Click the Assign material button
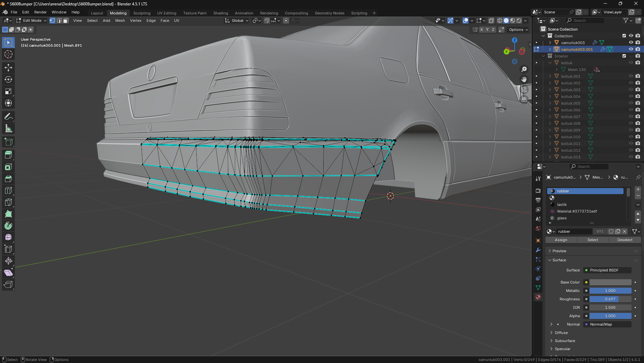Viewport: 644px width, 363px height. [x=561, y=240]
